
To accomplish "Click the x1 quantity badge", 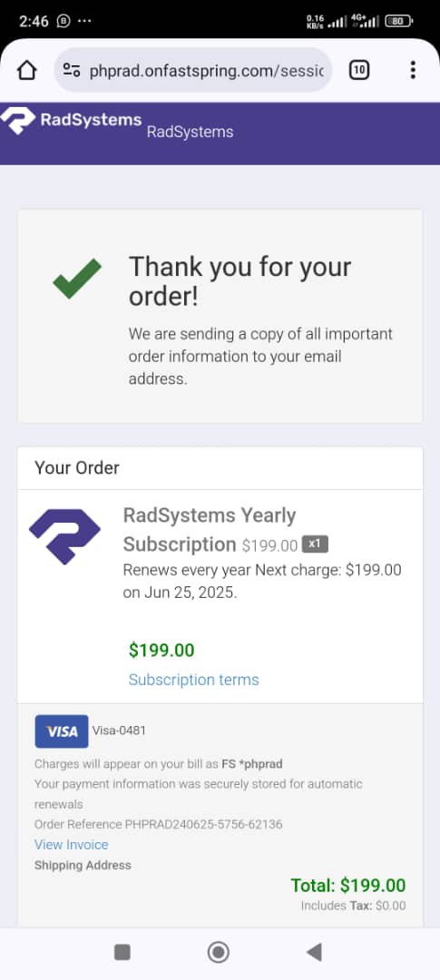I will (315, 544).
